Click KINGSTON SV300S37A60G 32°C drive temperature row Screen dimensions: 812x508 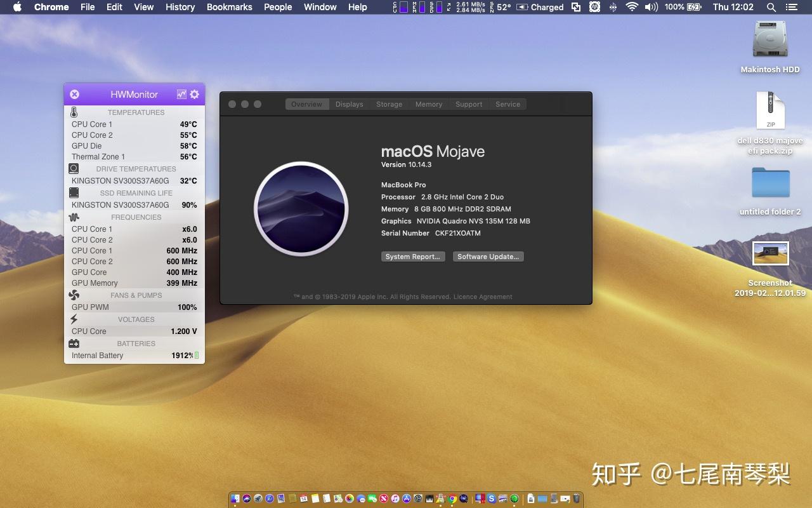click(134, 181)
